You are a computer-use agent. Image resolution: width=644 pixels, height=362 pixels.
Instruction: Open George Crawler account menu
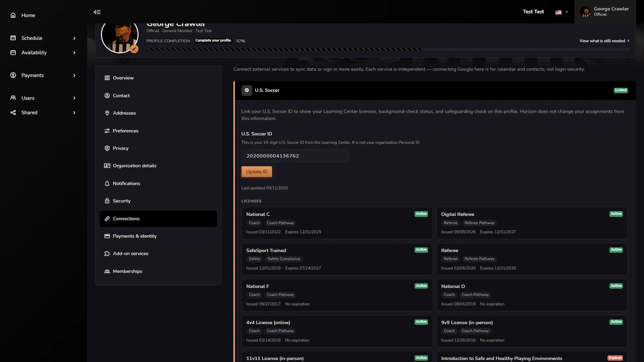pos(605,12)
